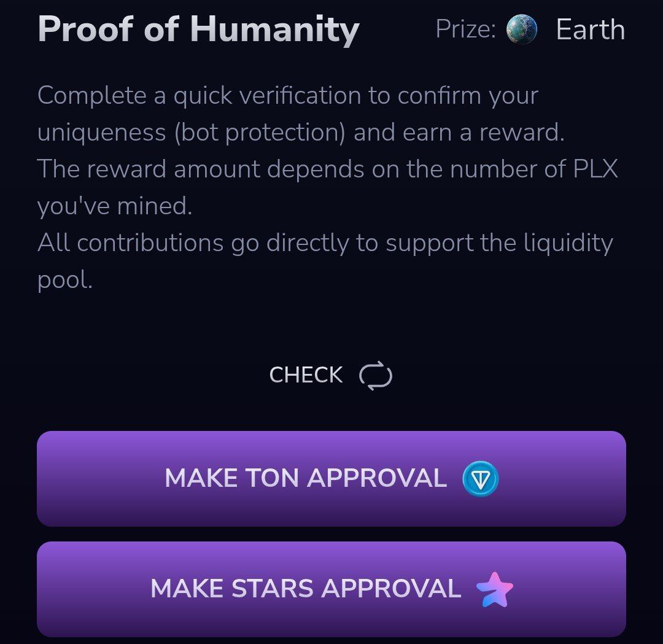Image resolution: width=663 pixels, height=644 pixels.
Task: Click the "you've mined." text
Action: coord(115,206)
